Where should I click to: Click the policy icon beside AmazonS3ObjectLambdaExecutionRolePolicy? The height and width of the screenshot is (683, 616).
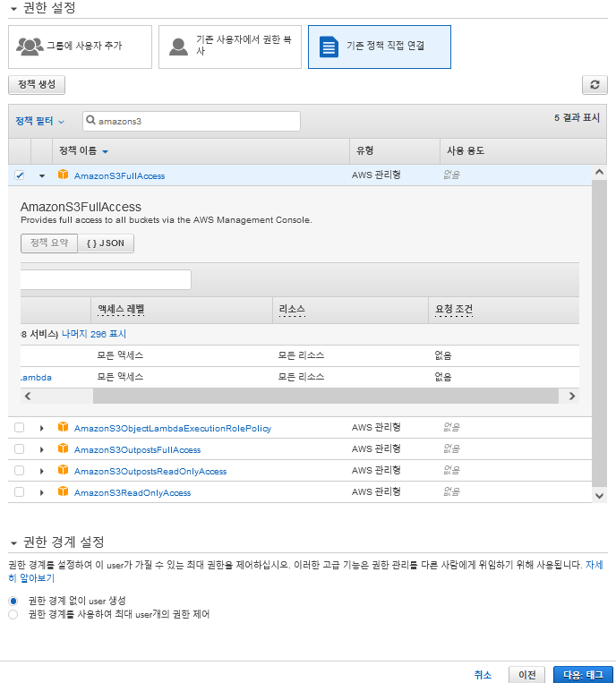click(x=64, y=427)
